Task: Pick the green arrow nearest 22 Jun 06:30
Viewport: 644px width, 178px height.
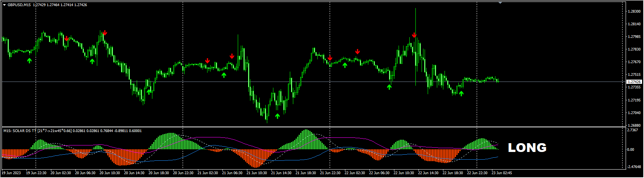Action: pos(389,87)
